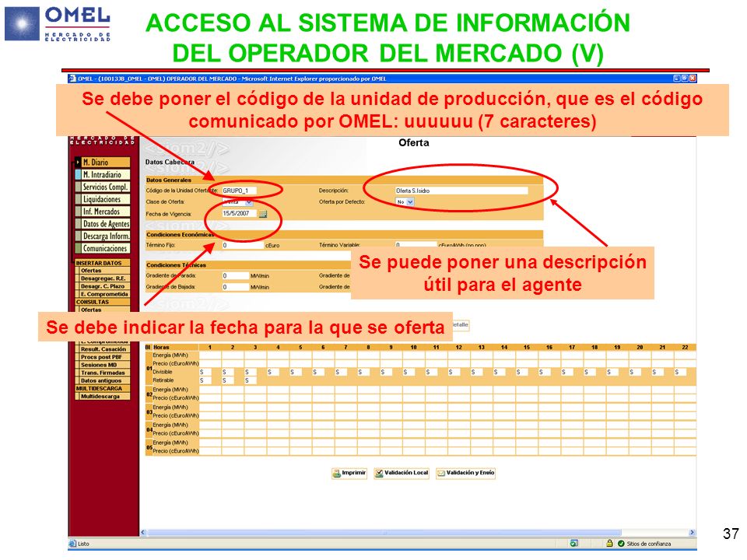Click the MULTIDESCARGA sidebar heading
Screen dimensions: 747x560
[x=99, y=389]
